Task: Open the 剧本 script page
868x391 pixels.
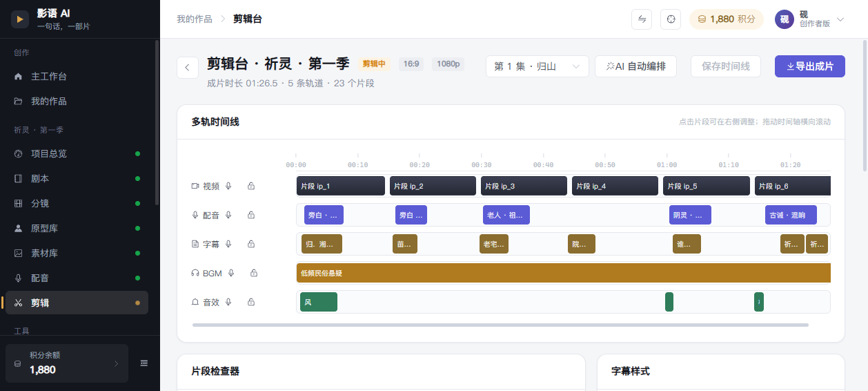Action: (77, 178)
